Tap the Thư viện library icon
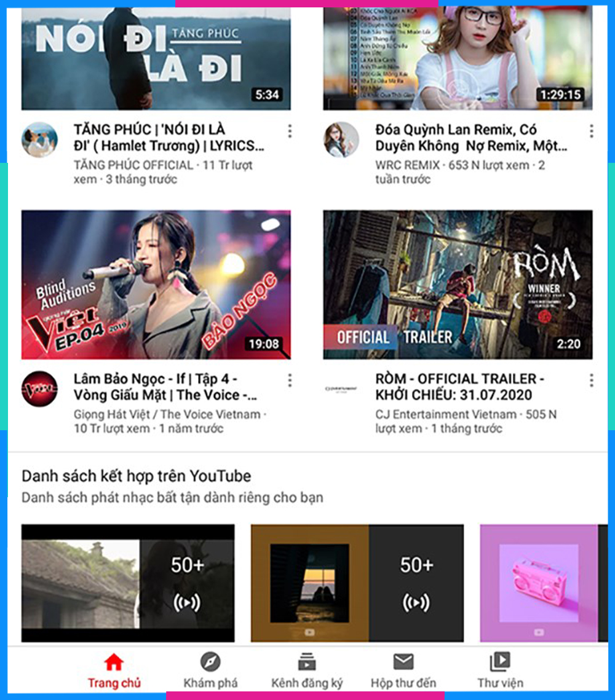This screenshot has height=700, width=615. click(500, 662)
